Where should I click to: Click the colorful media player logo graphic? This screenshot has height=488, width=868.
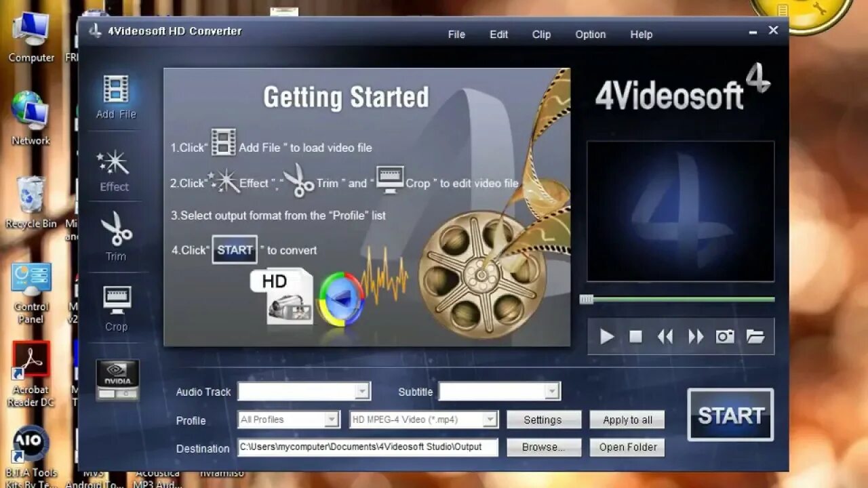point(341,299)
